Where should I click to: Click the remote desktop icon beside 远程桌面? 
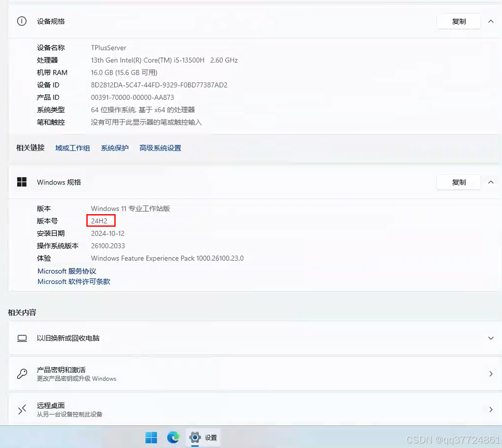click(22, 410)
